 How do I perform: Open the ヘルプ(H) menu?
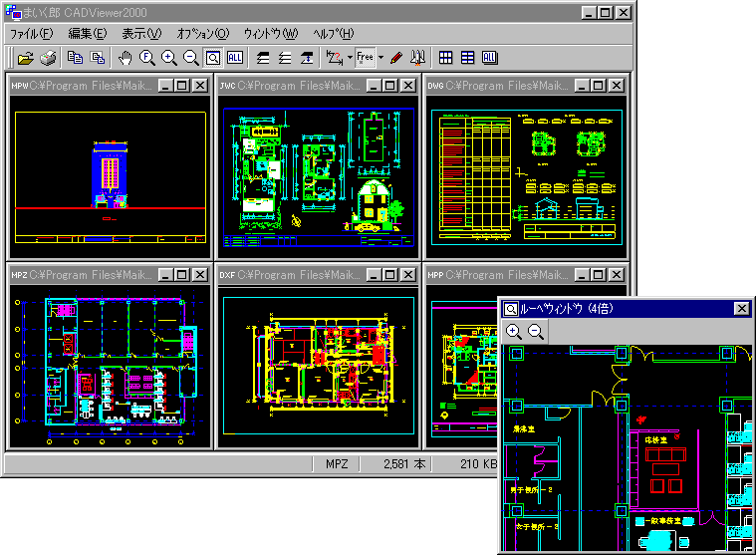(x=333, y=34)
